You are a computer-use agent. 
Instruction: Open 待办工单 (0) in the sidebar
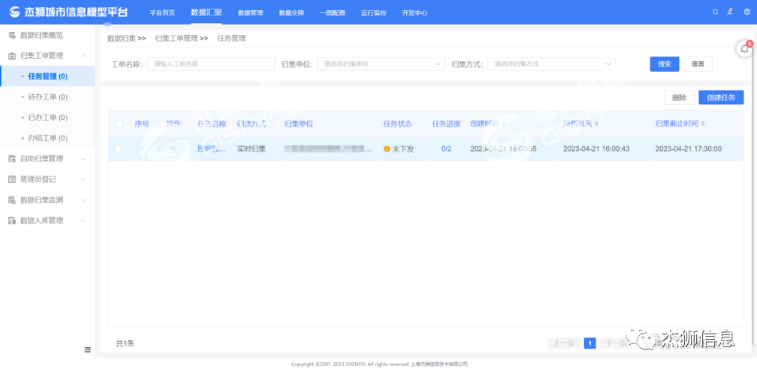point(47,97)
